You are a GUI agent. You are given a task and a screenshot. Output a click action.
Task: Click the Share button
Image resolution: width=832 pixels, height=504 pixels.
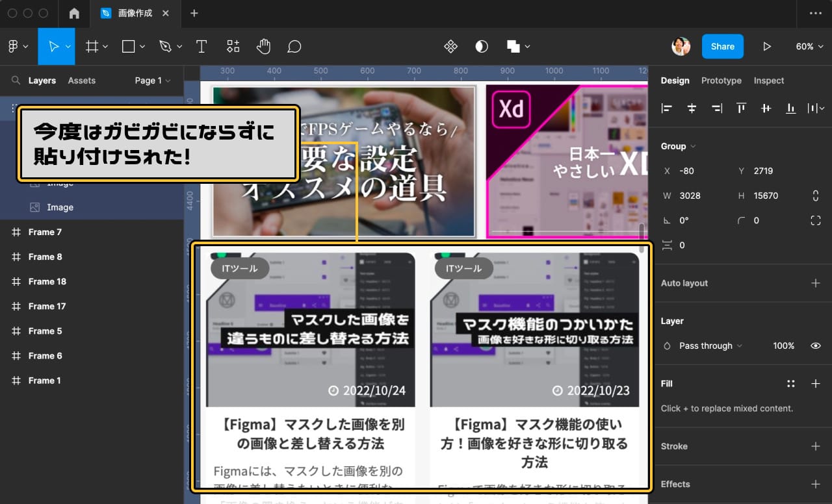pyautogui.click(x=722, y=47)
